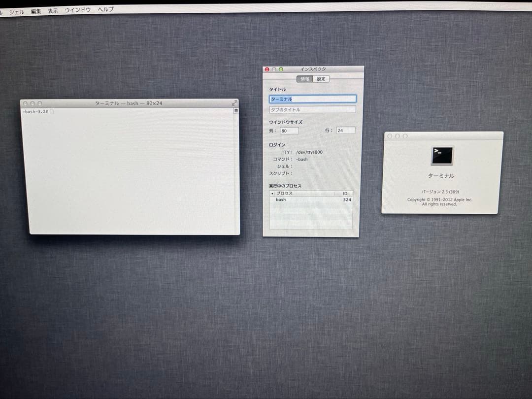Open the シェル menu
This screenshot has width=532, height=399.
point(17,10)
